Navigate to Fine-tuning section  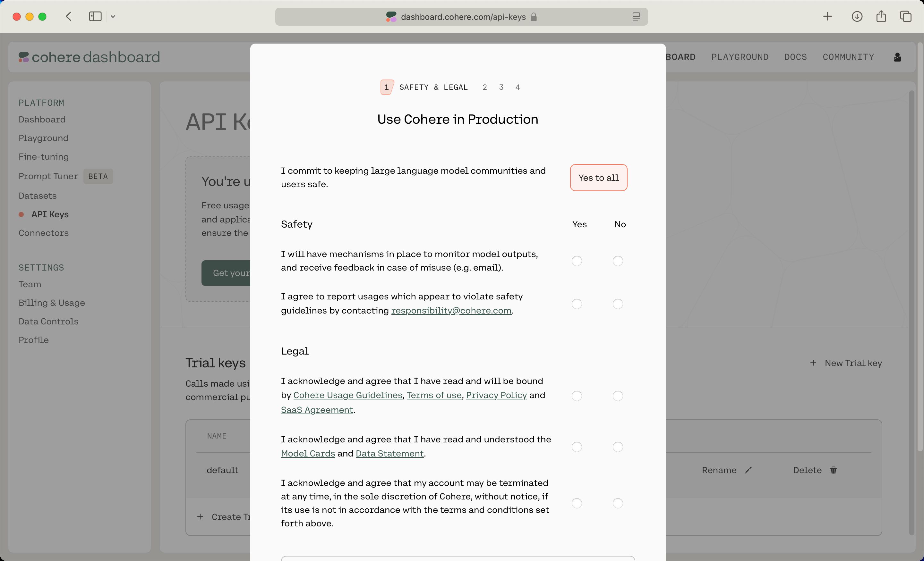44,156
